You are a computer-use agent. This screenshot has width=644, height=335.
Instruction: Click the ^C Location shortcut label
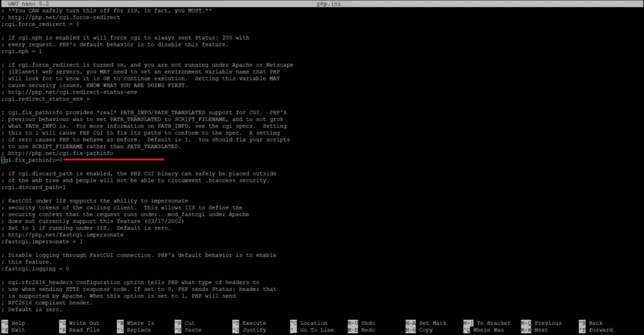(x=309, y=323)
